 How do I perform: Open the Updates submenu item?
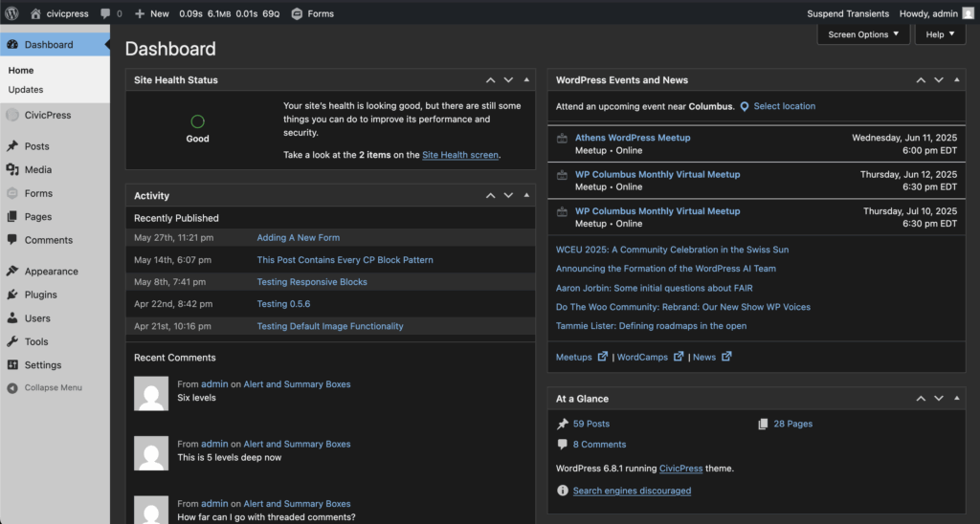26,89
